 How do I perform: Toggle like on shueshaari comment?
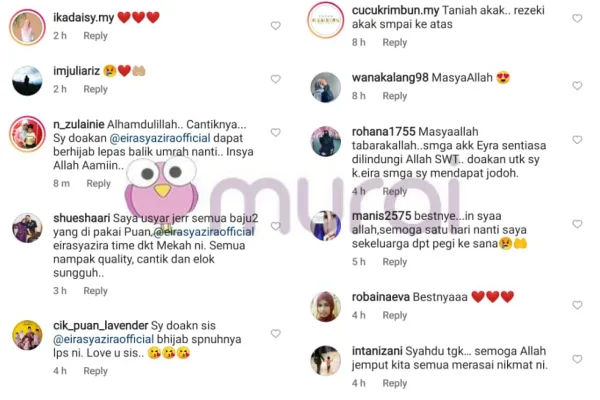coord(276,226)
